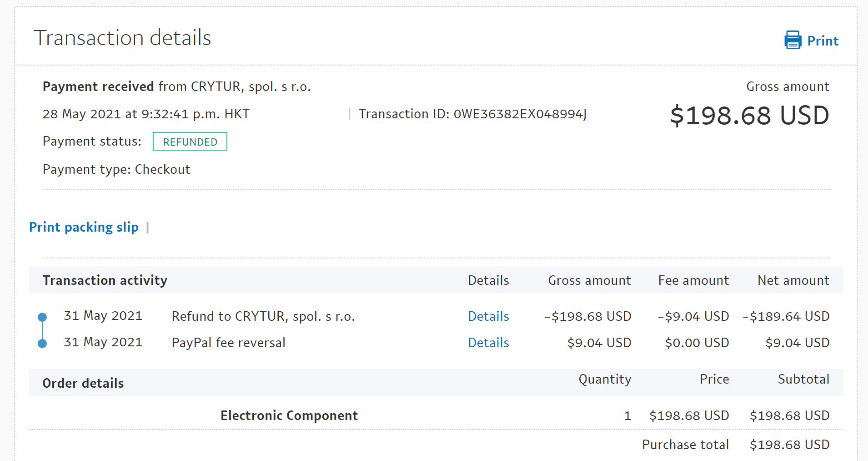The width and height of the screenshot is (868, 461).
Task: Click the Purchase total label
Action: pos(685,445)
